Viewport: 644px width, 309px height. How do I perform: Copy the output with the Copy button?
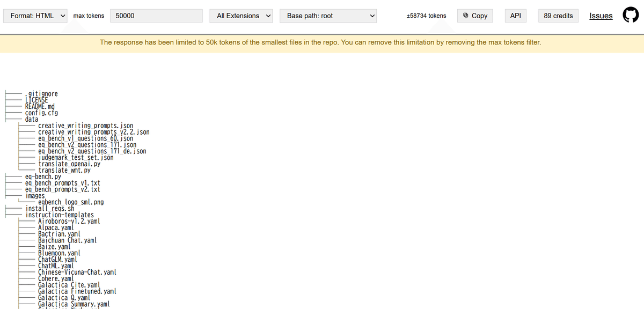(x=475, y=16)
